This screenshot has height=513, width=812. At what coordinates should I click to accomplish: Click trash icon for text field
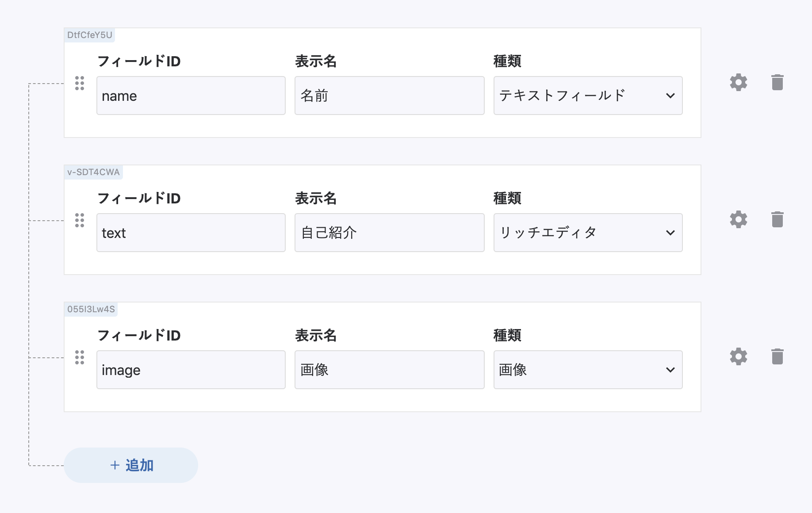(x=777, y=220)
